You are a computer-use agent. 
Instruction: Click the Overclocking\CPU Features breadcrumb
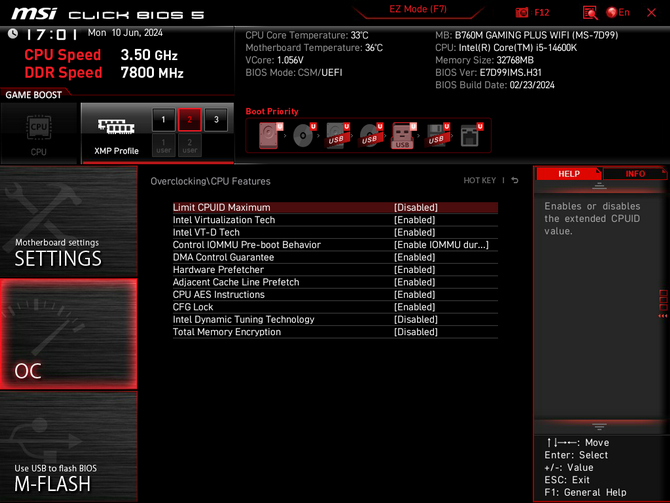tap(210, 181)
